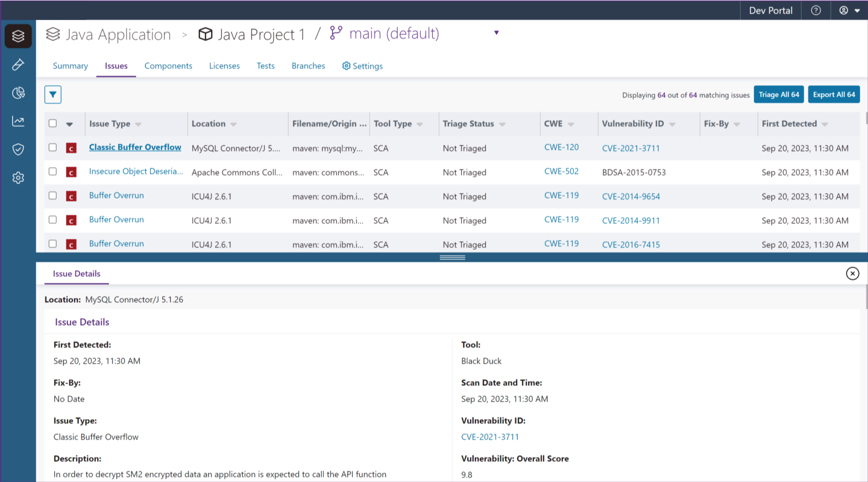868x482 pixels.
Task: Click the horizontal panel splitter handle
Action: coord(452,257)
